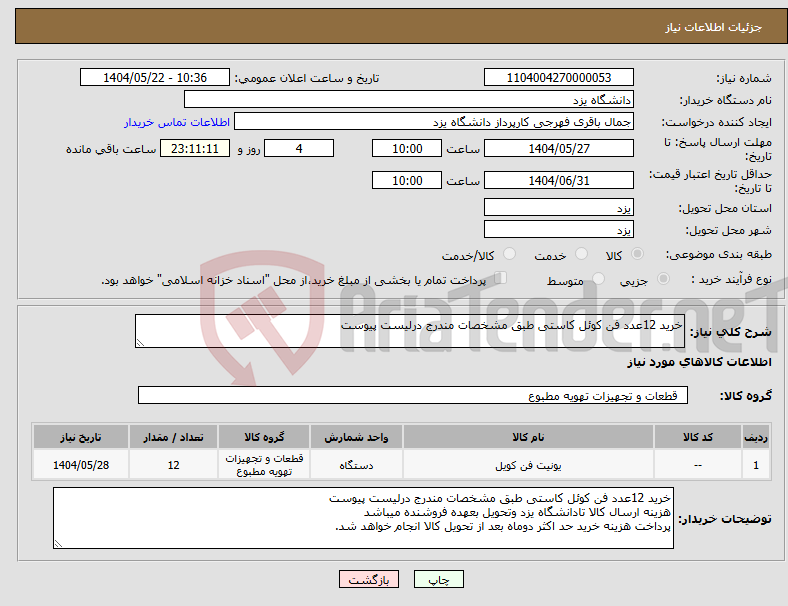The image size is (788, 606).
Task: Click the تاریخ نیاز column header
Action: click(x=81, y=437)
